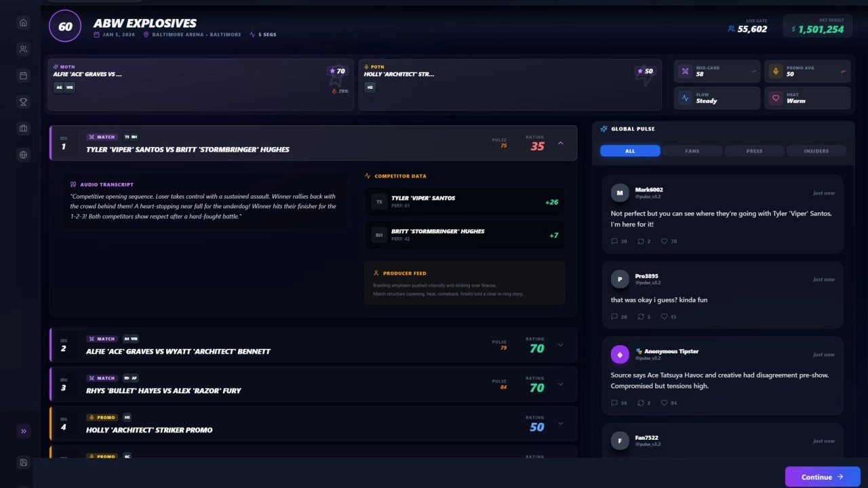Image resolution: width=868 pixels, height=488 pixels.
Task: Expand segment 2 Graves vs Bennett match
Action: (560, 345)
